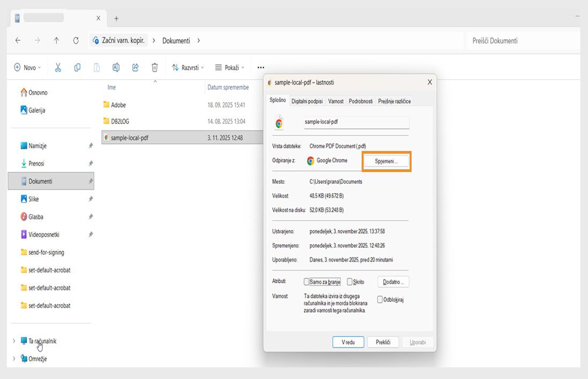
Task: Select the sample-local-pdf file row
Action: pos(183,138)
